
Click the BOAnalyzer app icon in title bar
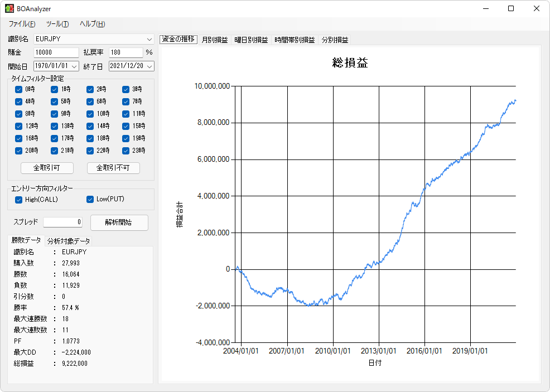(9, 8)
